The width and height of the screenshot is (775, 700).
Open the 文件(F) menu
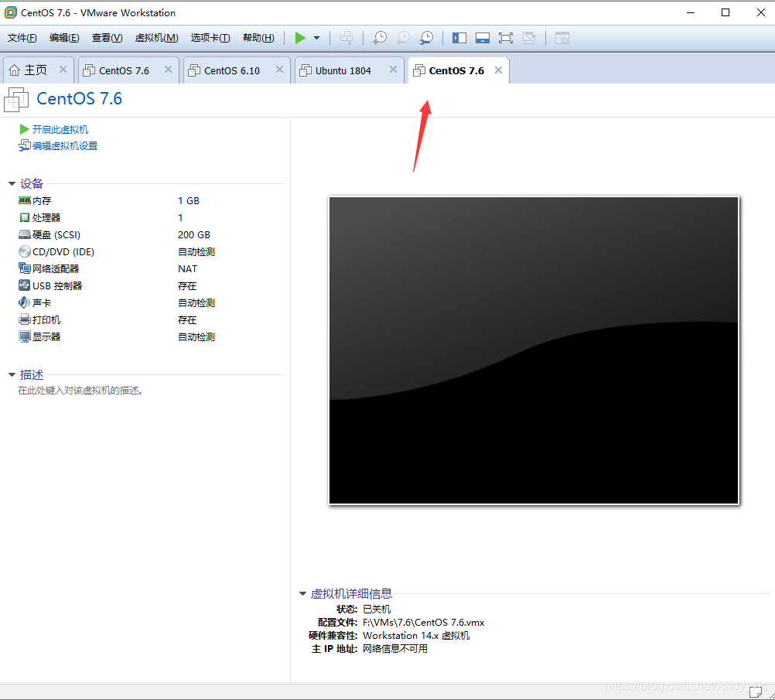(x=22, y=38)
